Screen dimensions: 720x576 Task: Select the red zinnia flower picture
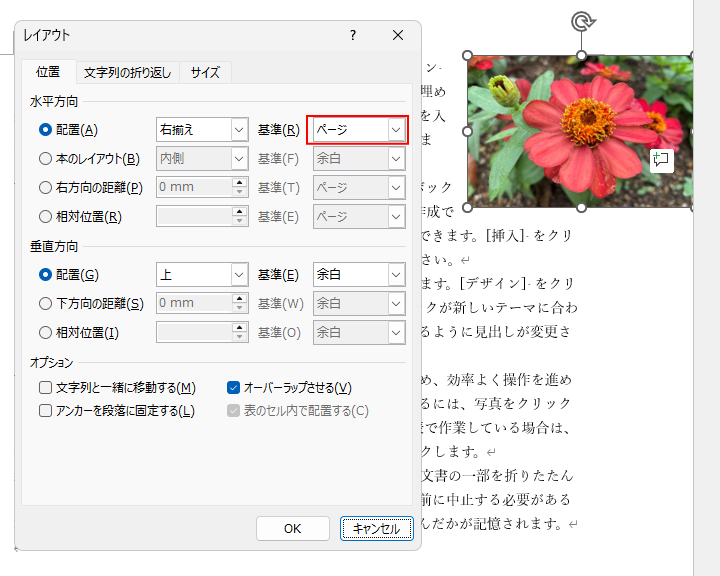click(580, 131)
